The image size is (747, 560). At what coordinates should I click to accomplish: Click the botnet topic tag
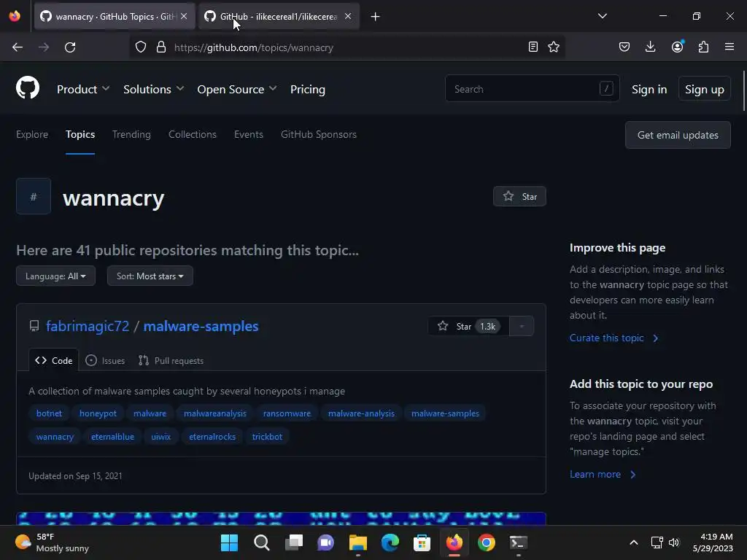(x=49, y=413)
